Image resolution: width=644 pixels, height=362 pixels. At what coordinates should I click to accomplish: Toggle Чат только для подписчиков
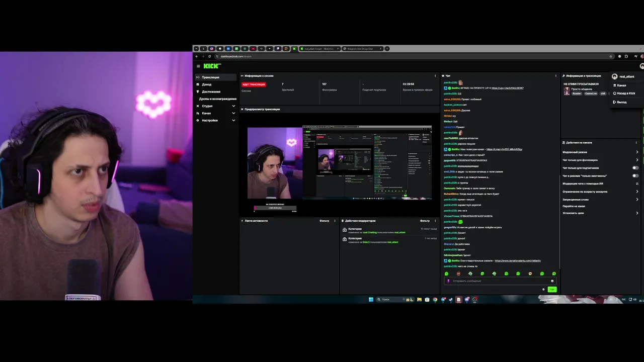coord(635,168)
